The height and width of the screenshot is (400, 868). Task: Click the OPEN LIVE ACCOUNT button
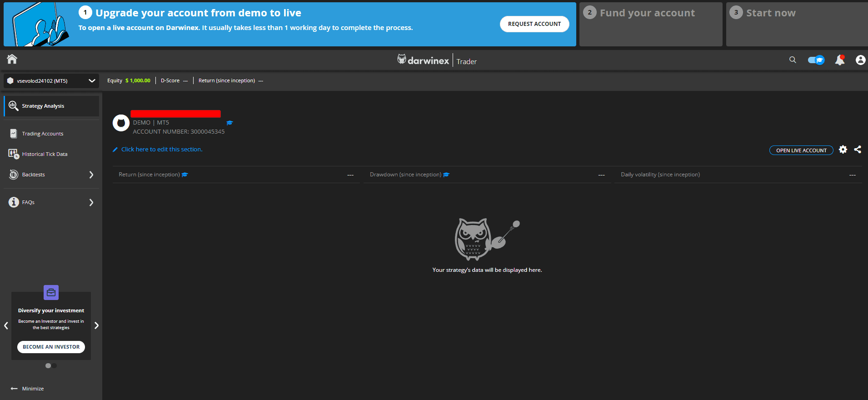pyautogui.click(x=801, y=150)
